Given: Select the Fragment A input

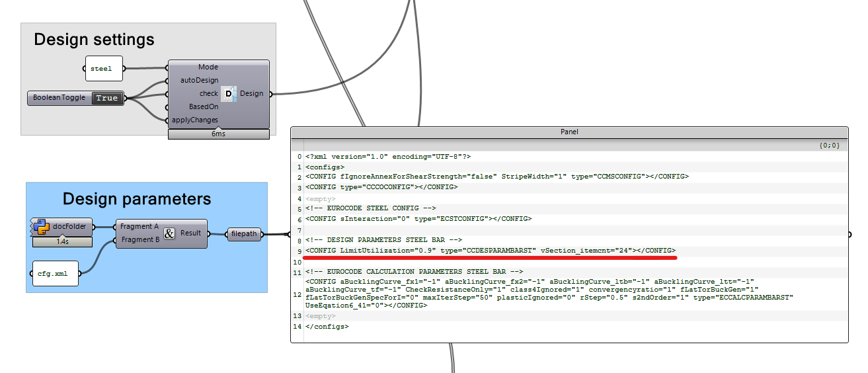Looking at the screenshot, I should [139, 227].
